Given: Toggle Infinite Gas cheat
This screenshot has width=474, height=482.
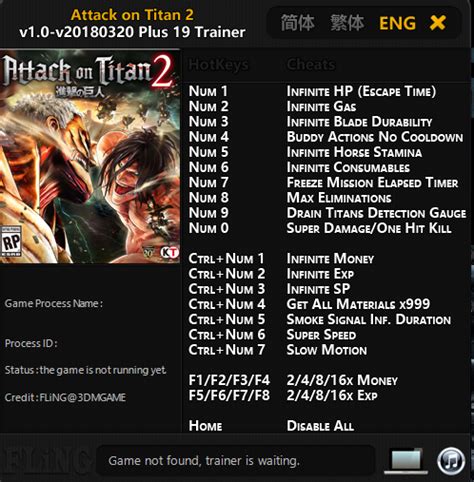Looking at the screenshot, I should (321, 107).
